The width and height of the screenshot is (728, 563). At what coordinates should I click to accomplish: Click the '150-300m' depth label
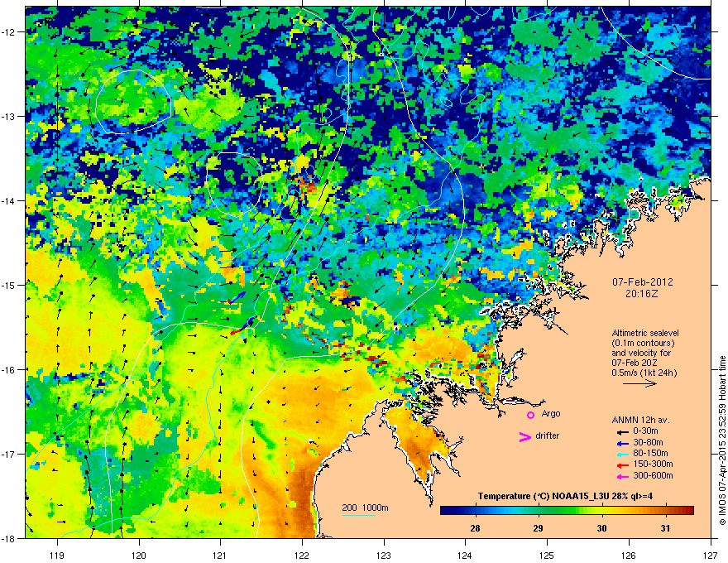pos(653,464)
